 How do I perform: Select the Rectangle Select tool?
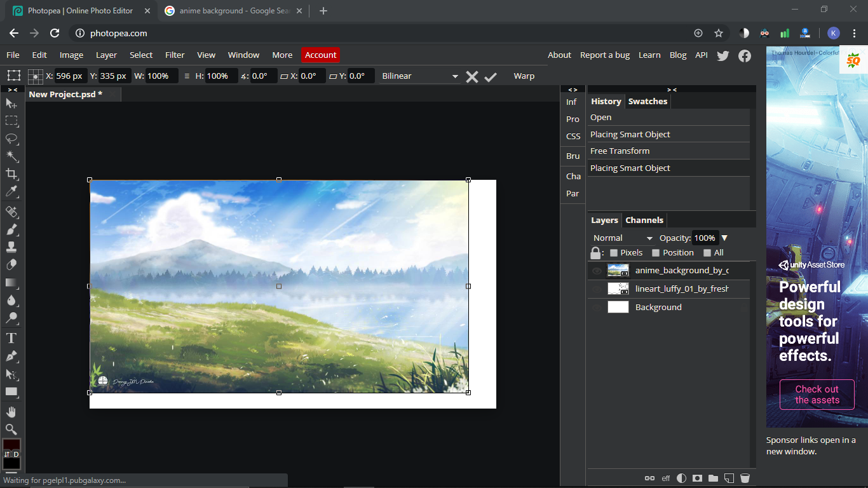11,121
